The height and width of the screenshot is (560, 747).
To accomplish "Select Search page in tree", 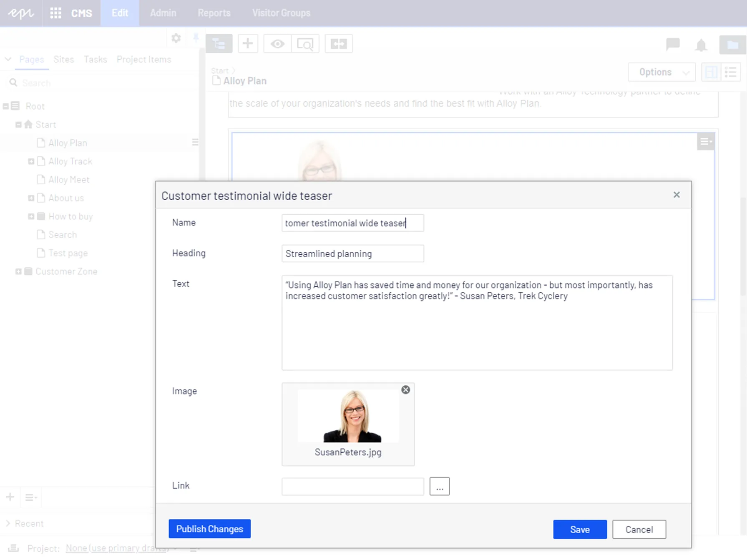I will tap(63, 235).
